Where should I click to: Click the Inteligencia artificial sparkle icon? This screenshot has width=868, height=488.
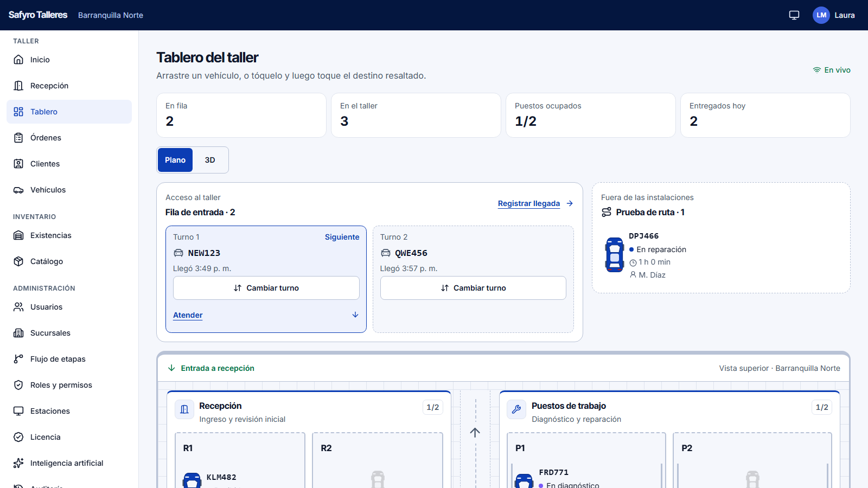point(18,463)
